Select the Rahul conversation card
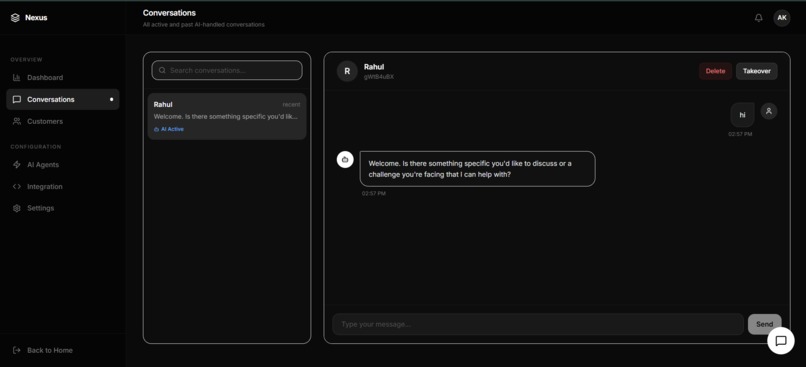Image resolution: width=806 pixels, height=367 pixels. 227,116
